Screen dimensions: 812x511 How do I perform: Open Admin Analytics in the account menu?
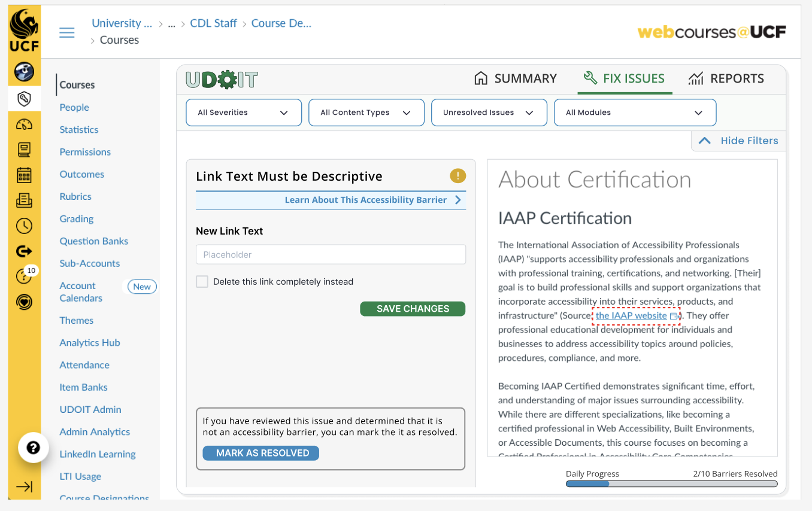click(x=95, y=432)
